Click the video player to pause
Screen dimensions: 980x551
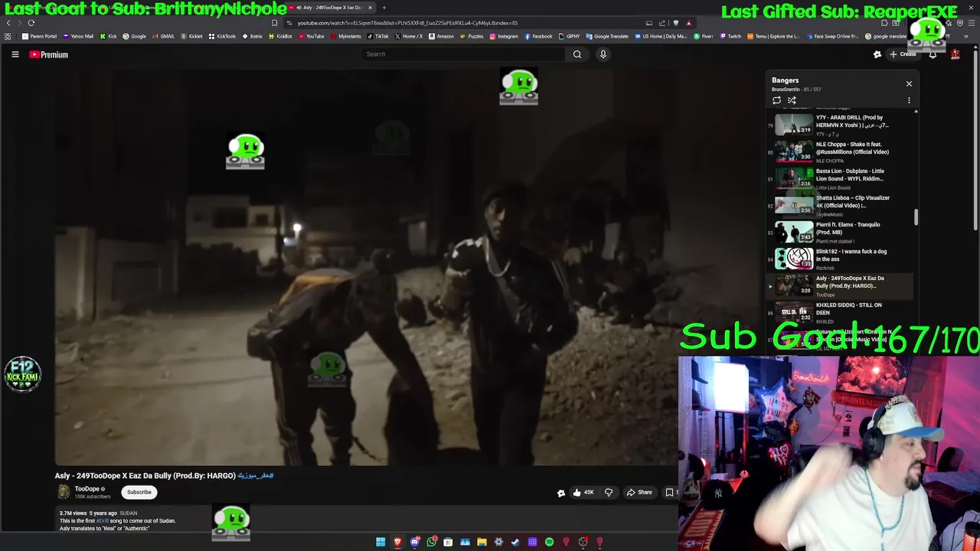[x=366, y=268]
